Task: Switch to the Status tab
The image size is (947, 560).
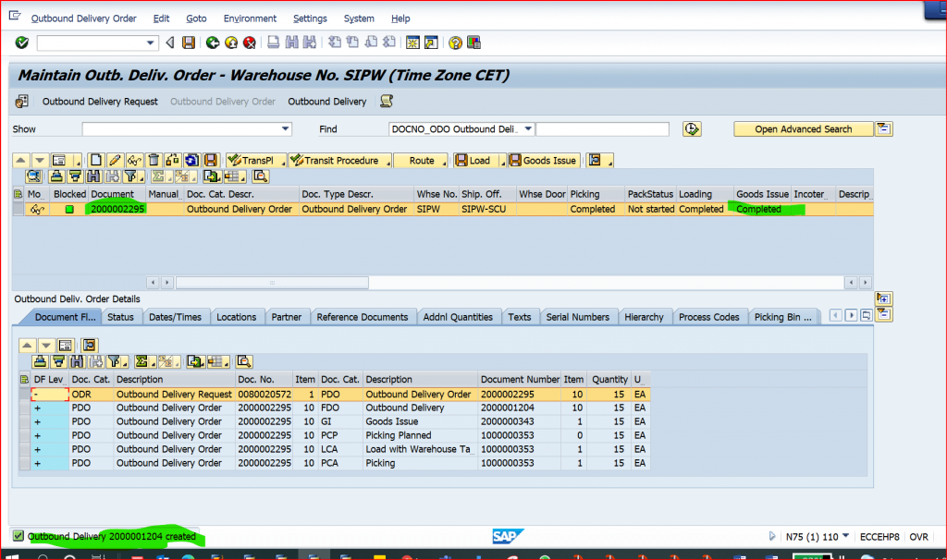Action: [x=121, y=317]
